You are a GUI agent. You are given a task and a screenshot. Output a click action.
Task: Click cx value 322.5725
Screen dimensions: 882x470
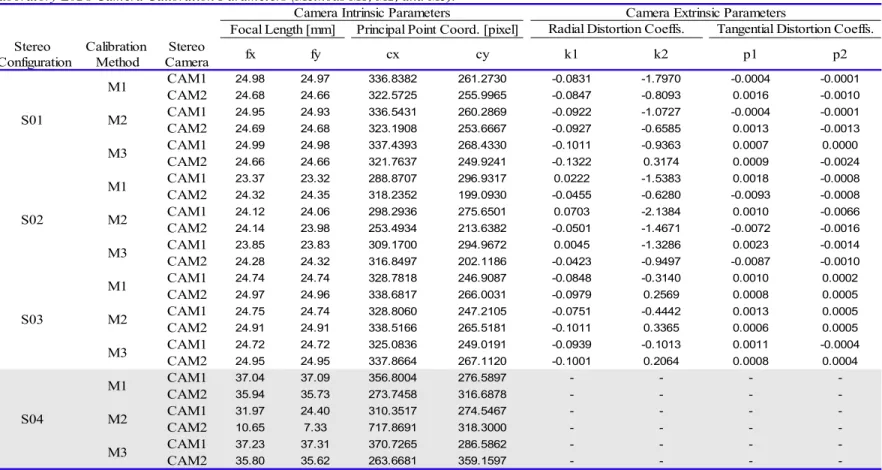(x=393, y=96)
